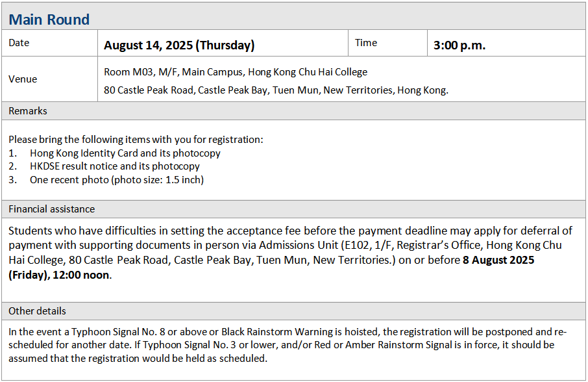Image resolution: width=588 pixels, height=382 pixels.
Task: Select the "Date" label cell
Action: pyautogui.click(x=19, y=43)
